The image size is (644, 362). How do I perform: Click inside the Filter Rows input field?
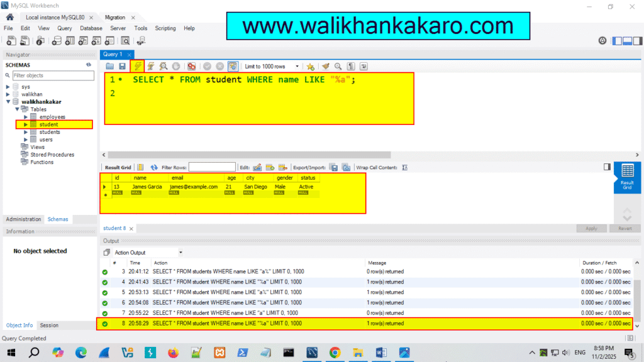point(212,167)
